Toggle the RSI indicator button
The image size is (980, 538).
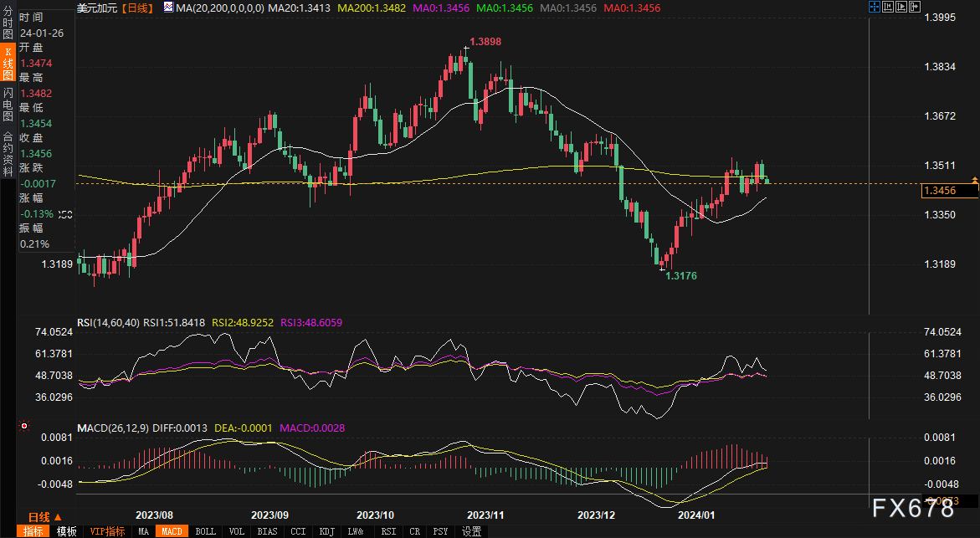(388, 531)
